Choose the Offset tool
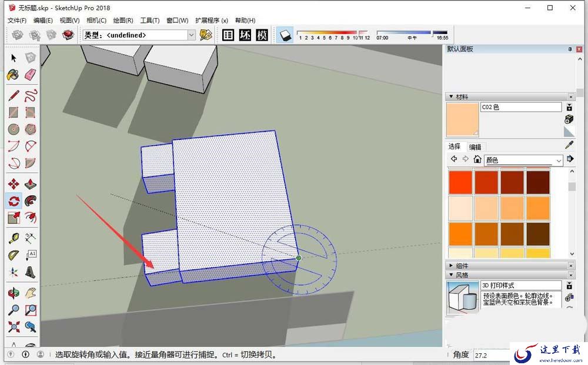The image size is (588, 365). coord(31,217)
